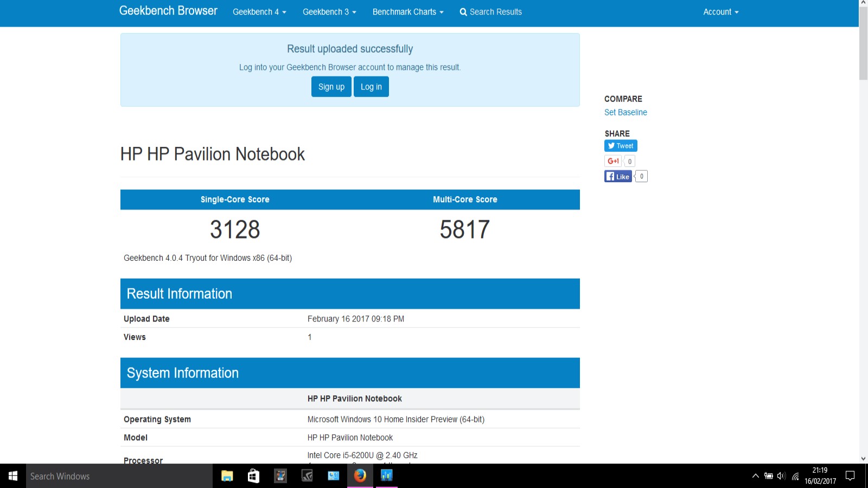The image size is (868, 488).
Task: Click the Facebook Like button
Action: 618,176
